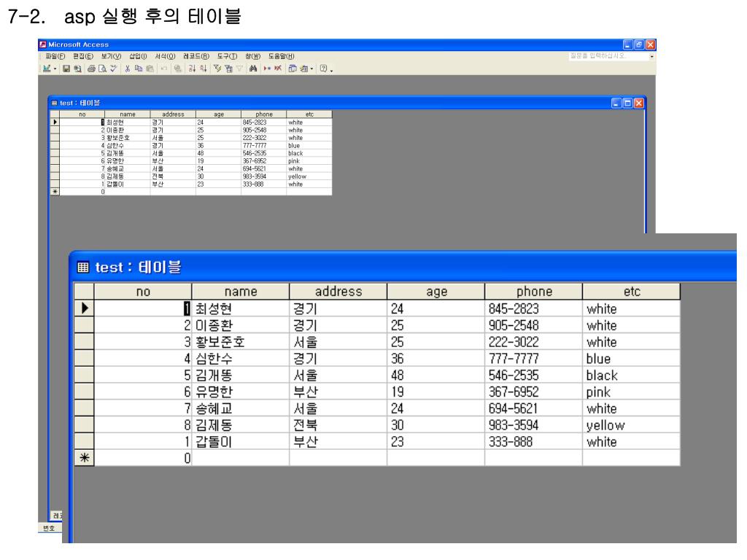Click the New Object icon
Viewport: 747px width, 560px height.
[x=303, y=69]
